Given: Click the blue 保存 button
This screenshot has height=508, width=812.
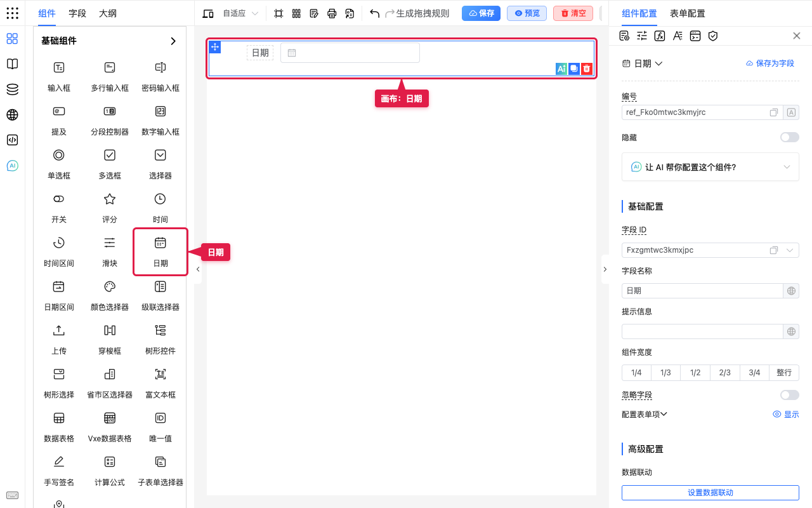Looking at the screenshot, I should (481, 13).
